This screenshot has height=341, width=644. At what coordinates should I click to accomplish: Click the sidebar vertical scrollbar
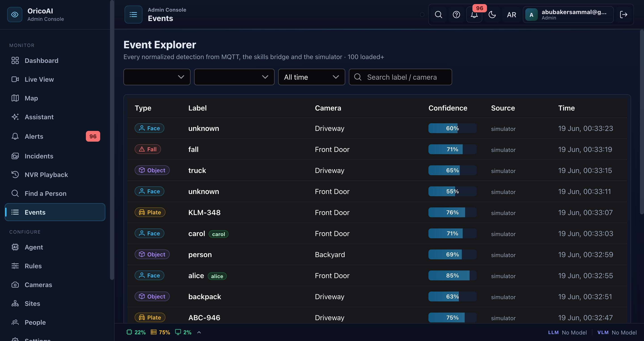point(112,140)
